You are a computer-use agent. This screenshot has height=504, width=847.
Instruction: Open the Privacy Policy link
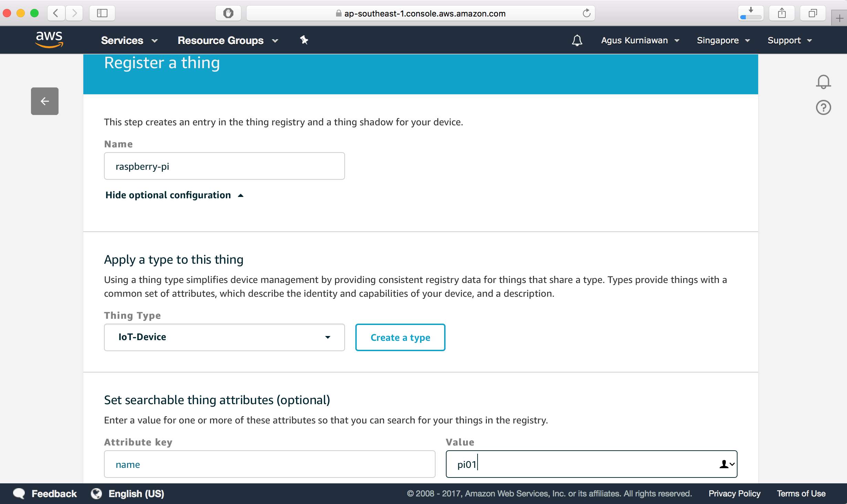point(734,494)
